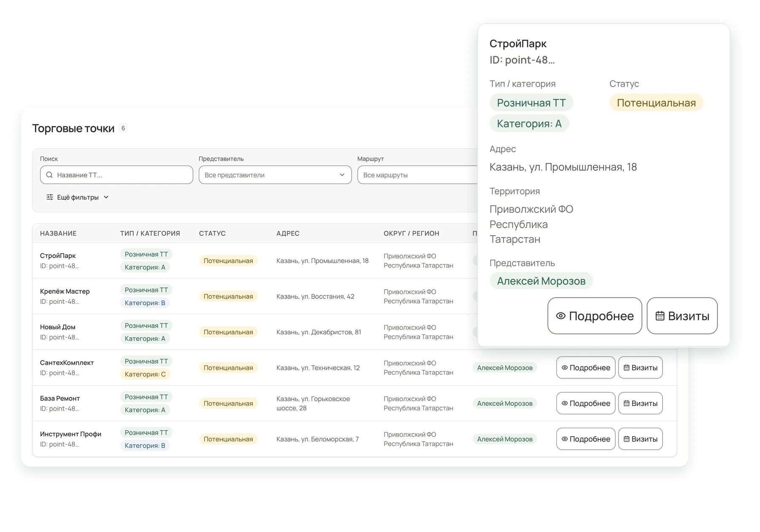Click Алексей Морозов badge in База Ремонт row
This screenshot has width=760, height=532.
[505, 403]
